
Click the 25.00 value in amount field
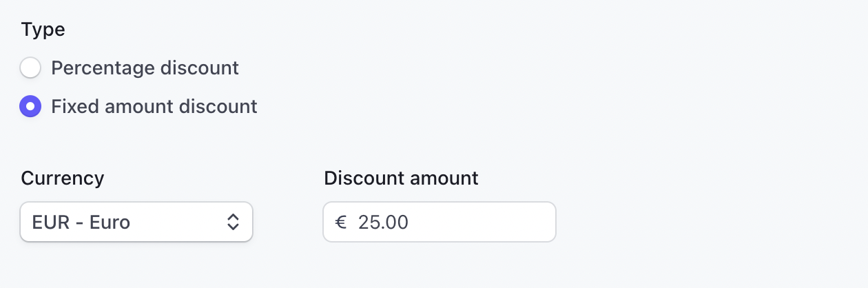click(383, 222)
